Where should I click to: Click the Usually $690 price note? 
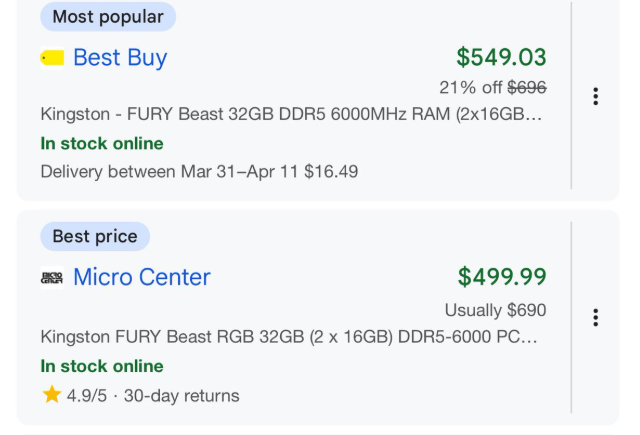(496, 310)
